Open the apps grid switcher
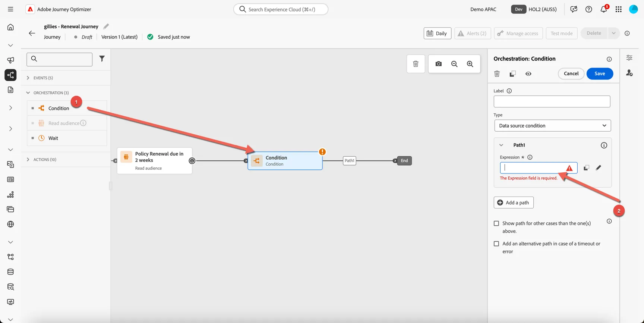Image resolution: width=644 pixels, height=323 pixels. pyautogui.click(x=619, y=9)
